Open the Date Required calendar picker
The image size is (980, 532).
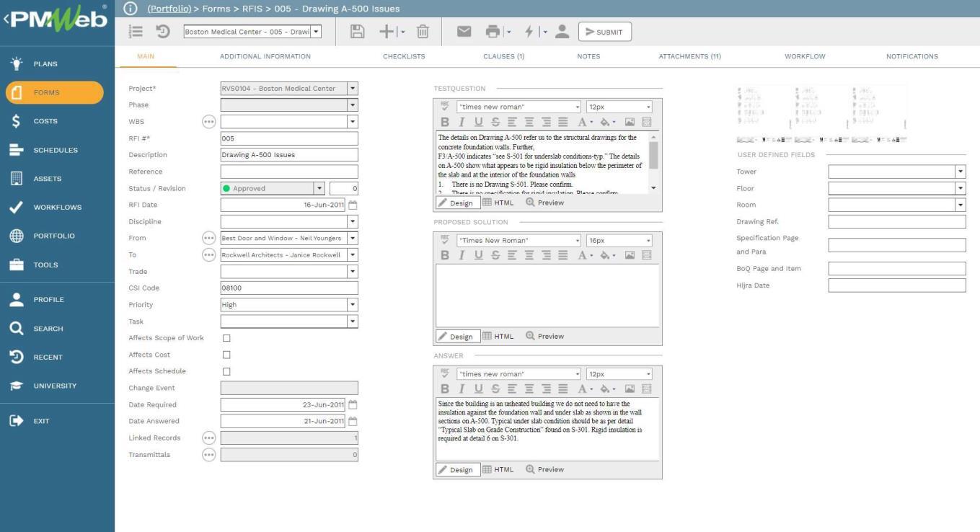click(x=353, y=404)
